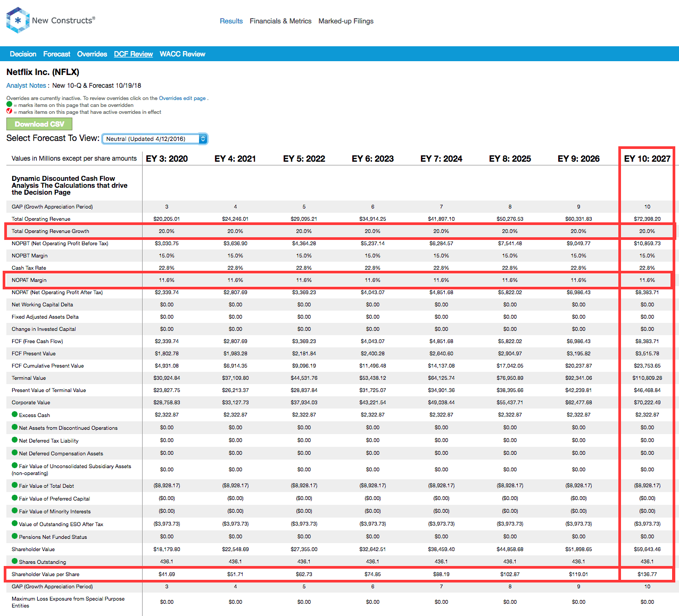Click the NOPAT Margin row label
The image size is (679, 616).
pyautogui.click(x=29, y=280)
